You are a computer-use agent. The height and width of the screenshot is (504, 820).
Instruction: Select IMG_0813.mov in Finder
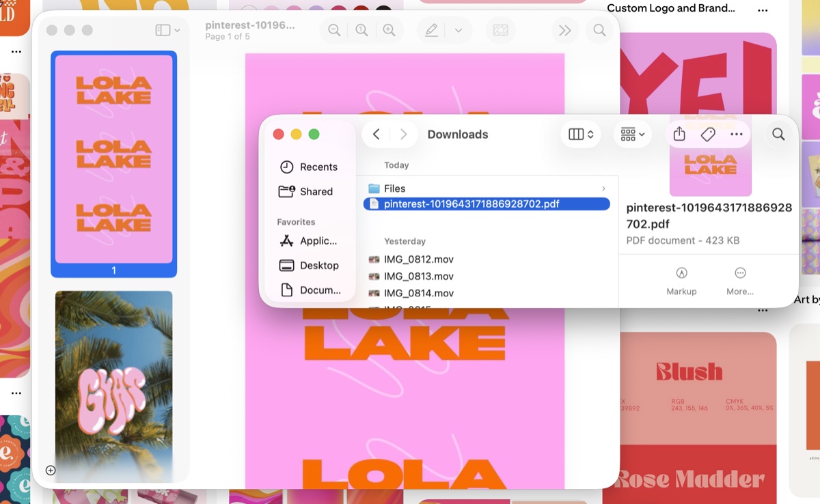coord(487,277)
